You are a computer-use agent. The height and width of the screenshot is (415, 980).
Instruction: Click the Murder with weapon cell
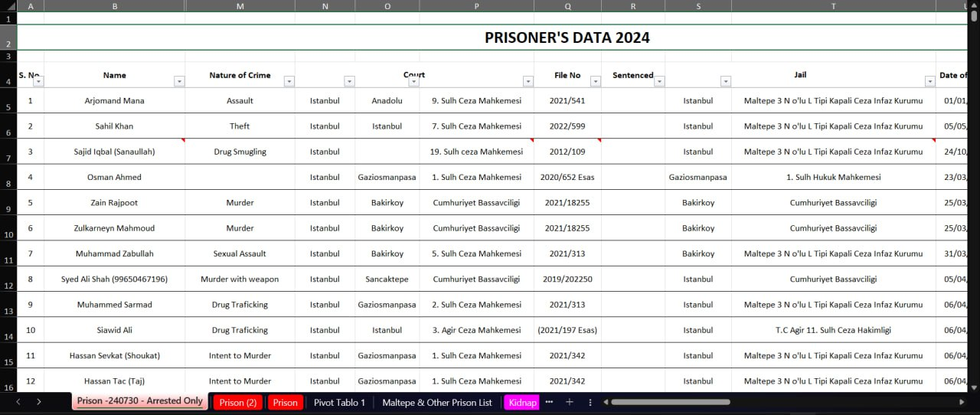coord(240,279)
